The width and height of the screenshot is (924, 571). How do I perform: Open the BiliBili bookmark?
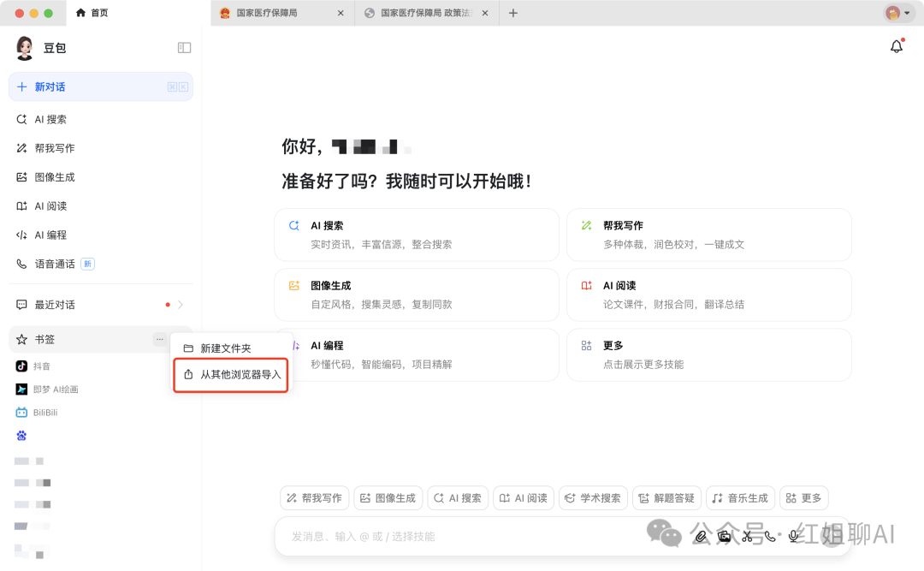tap(37, 413)
